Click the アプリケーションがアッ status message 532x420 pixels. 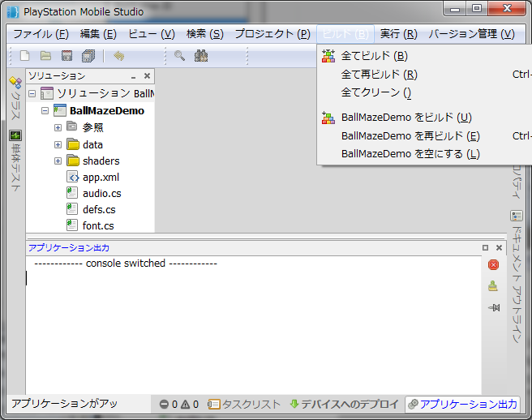click(x=64, y=404)
